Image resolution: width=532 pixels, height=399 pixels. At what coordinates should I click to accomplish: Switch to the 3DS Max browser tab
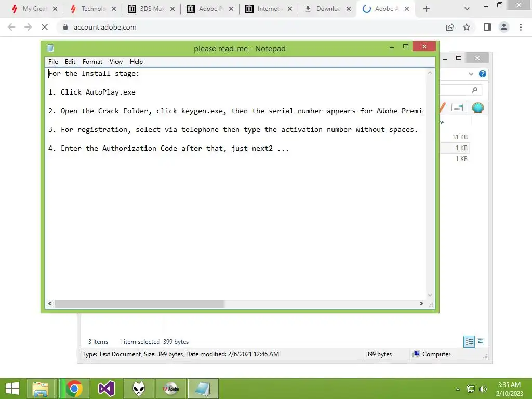point(151,9)
